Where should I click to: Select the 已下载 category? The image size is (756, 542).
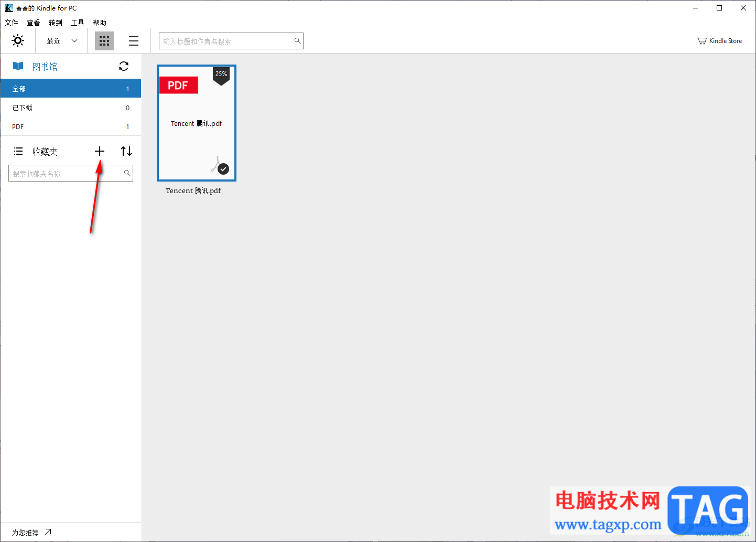(x=71, y=108)
